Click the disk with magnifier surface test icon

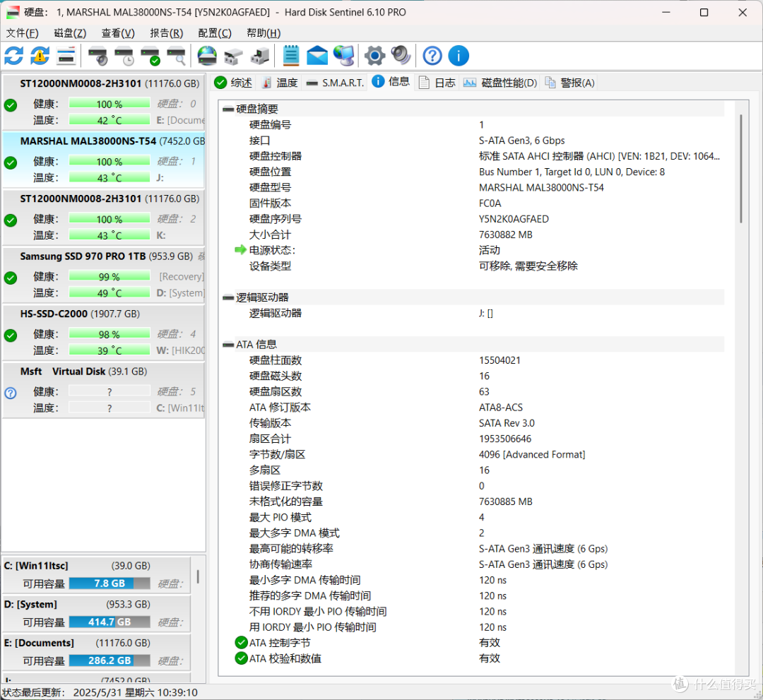[176, 56]
